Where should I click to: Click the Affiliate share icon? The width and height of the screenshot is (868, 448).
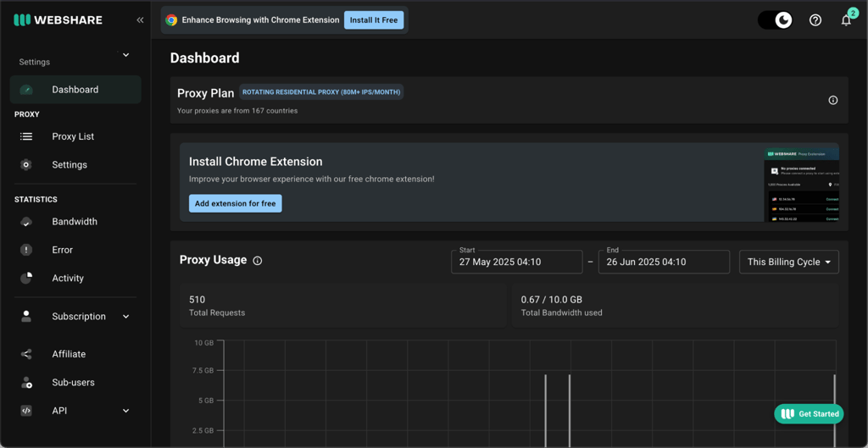26,354
